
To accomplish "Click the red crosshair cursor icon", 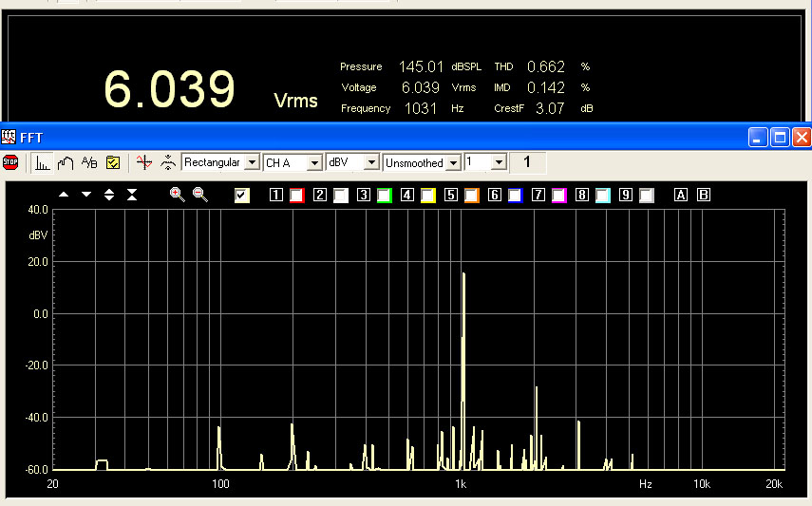I will [x=143, y=162].
